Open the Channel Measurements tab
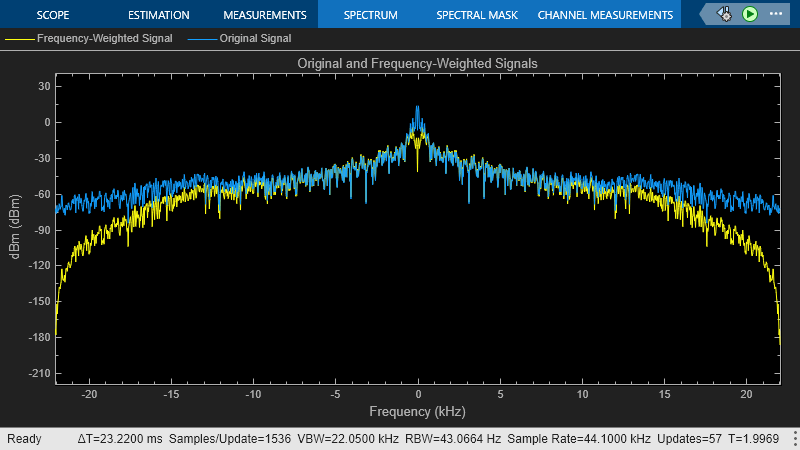Screen dimensions: 800x450 click(x=605, y=15)
